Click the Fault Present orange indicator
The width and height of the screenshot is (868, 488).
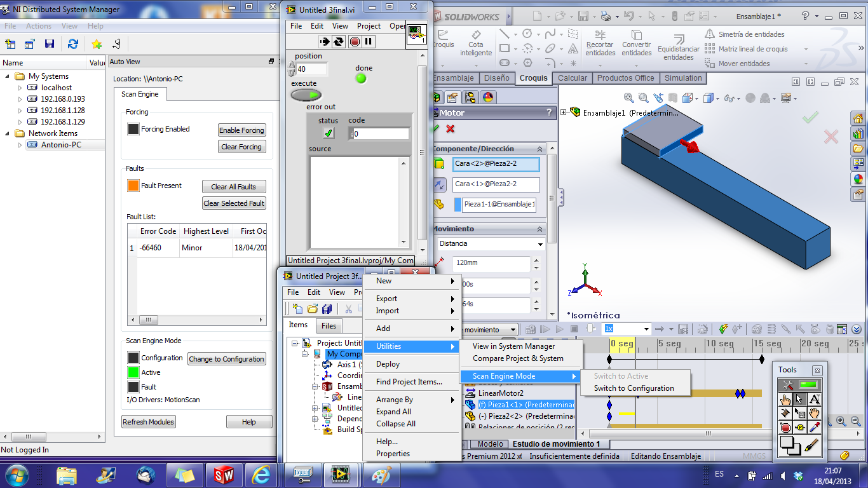pyautogui.click(x=133, y=186)
